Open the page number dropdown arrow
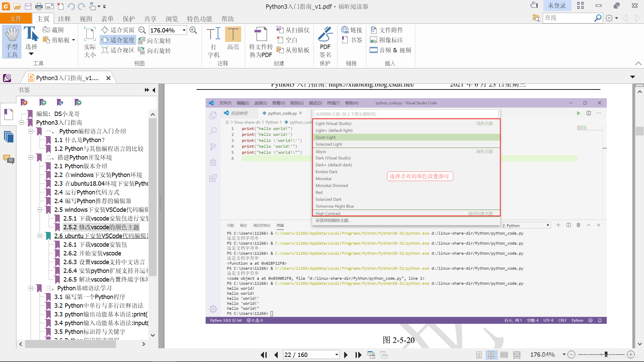644x362 pixels. click(x=336, y=355)
